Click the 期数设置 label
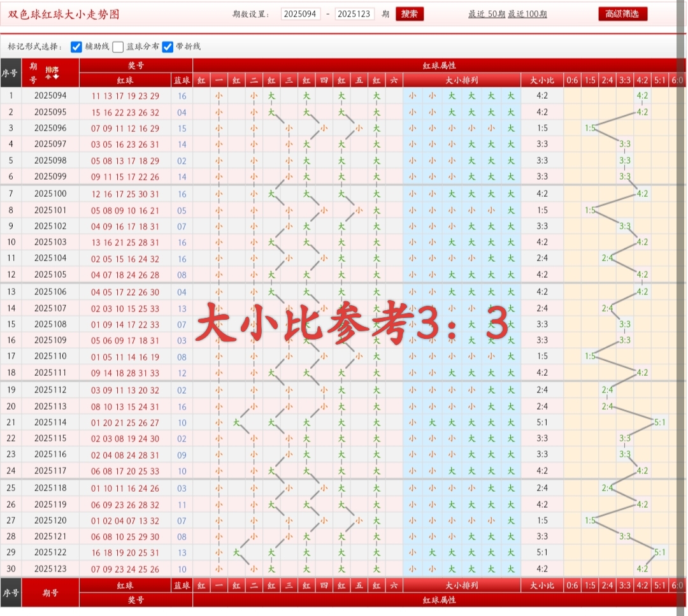 tap(251, 14)
